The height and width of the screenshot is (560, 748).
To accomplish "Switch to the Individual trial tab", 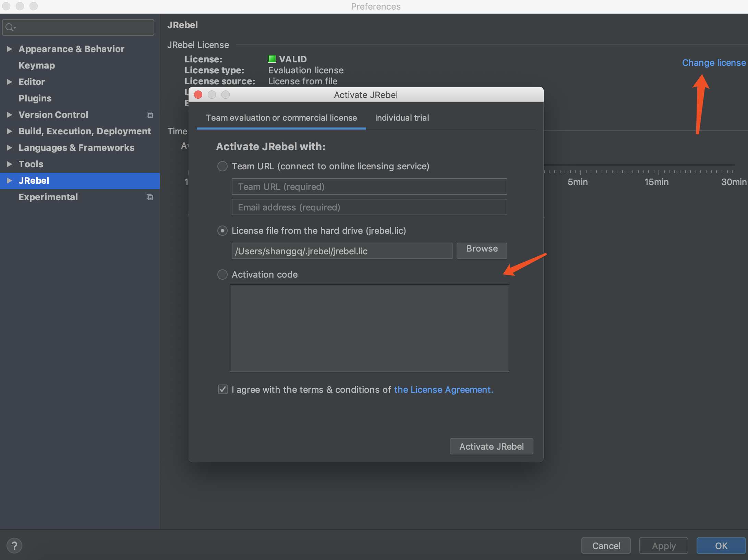I will tap(402, 118).
